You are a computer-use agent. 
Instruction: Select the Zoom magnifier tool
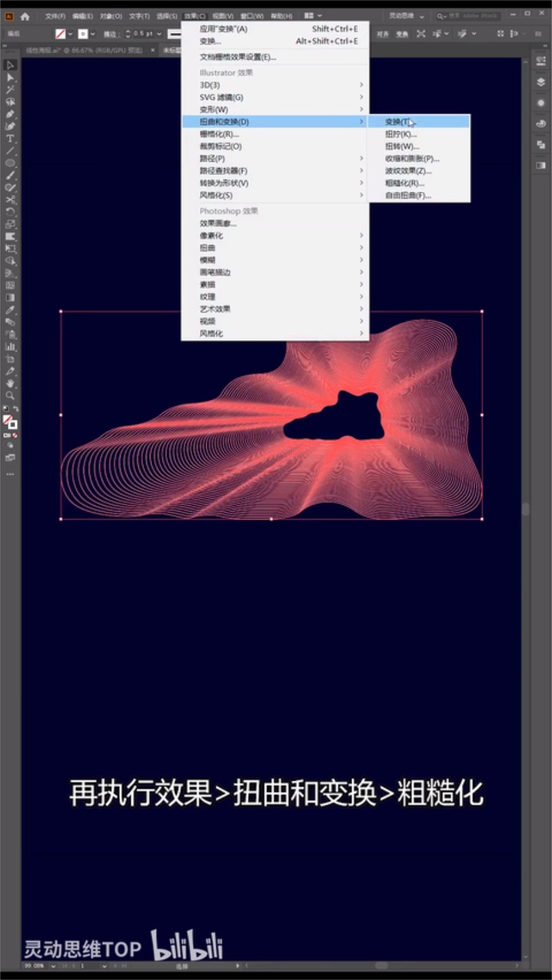coord(10,396)
